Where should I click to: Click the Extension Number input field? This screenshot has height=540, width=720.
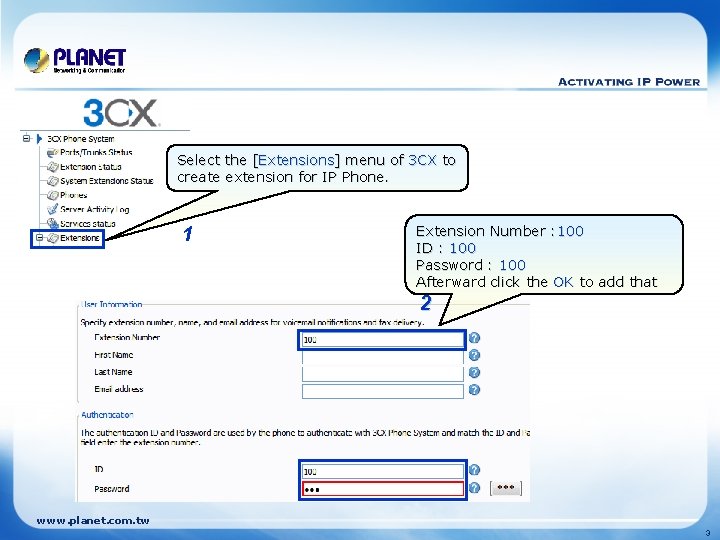pos(382,340)
